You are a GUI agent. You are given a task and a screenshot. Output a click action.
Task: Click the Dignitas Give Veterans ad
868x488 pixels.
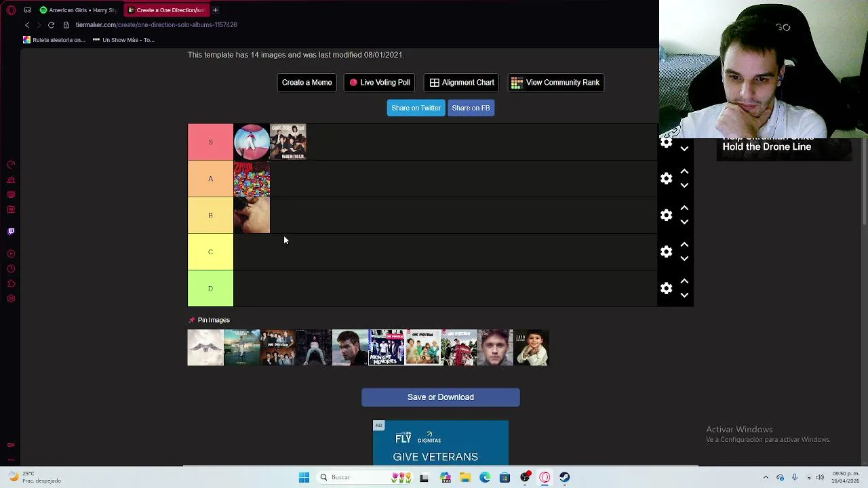click(x=441, y=443)
